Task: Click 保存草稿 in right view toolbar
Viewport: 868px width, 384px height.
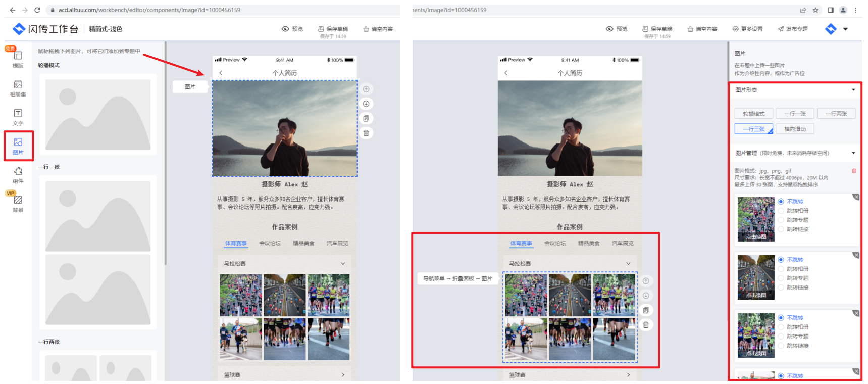Action: tap(657, 29)
